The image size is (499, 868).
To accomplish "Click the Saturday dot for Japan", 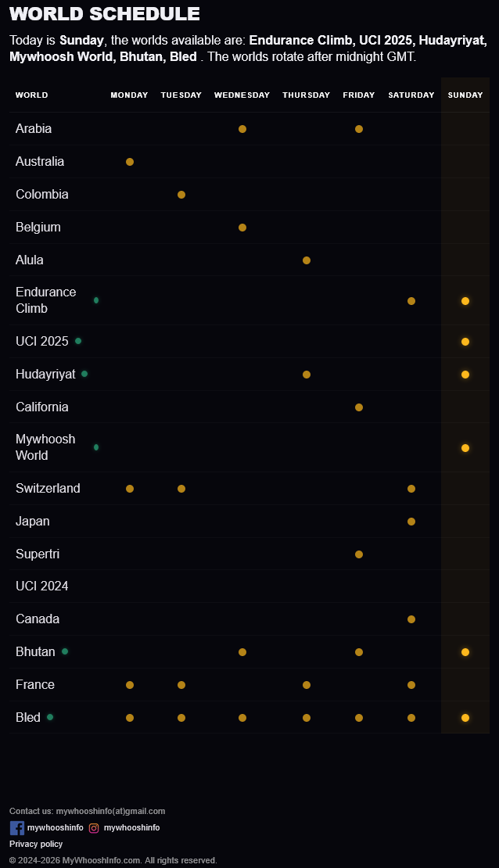I will tap(411, 522).
